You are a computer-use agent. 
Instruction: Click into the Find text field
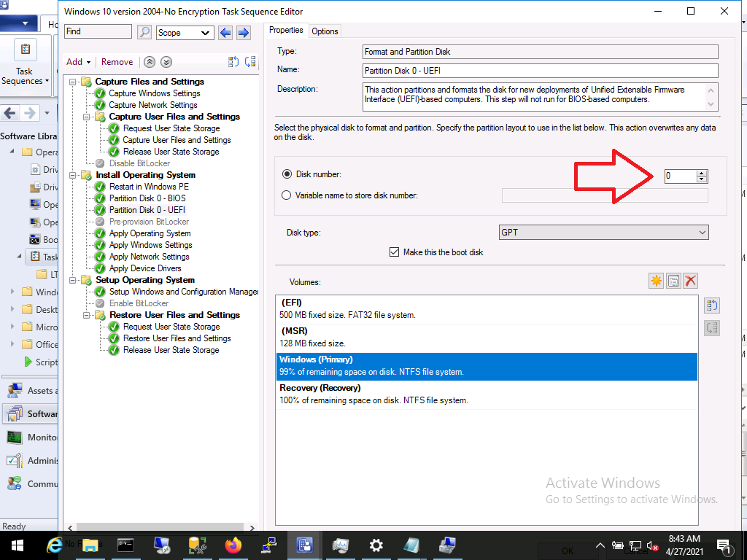click(98, 31)
